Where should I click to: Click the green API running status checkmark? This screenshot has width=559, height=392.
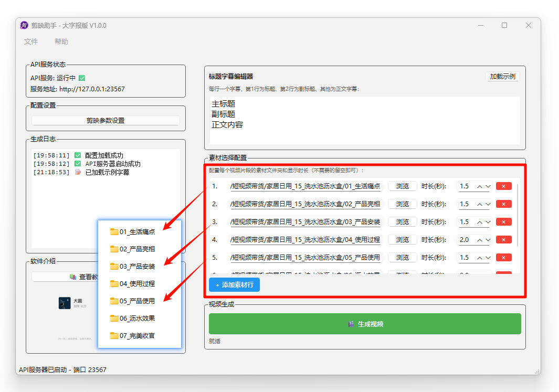(82, 78)
